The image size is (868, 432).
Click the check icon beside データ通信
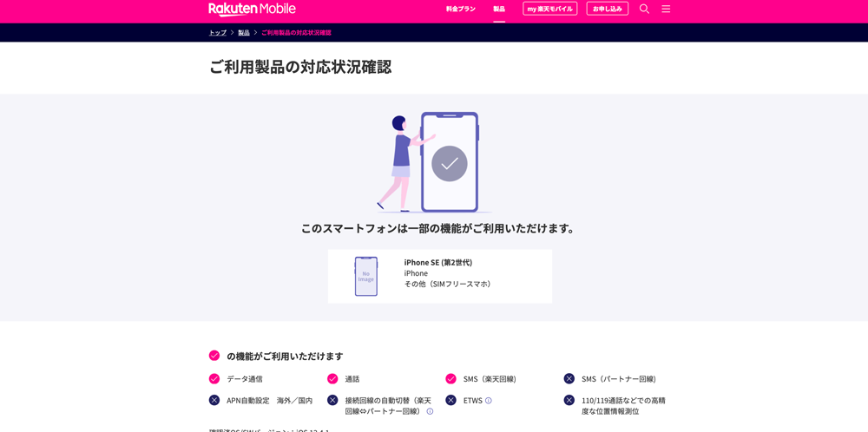click(214, 379)
